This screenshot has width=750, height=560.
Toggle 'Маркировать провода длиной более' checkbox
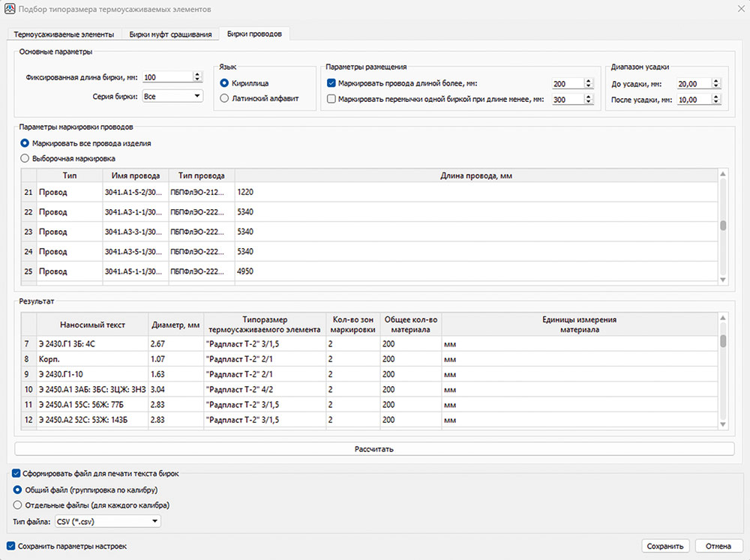click(332, 84)
